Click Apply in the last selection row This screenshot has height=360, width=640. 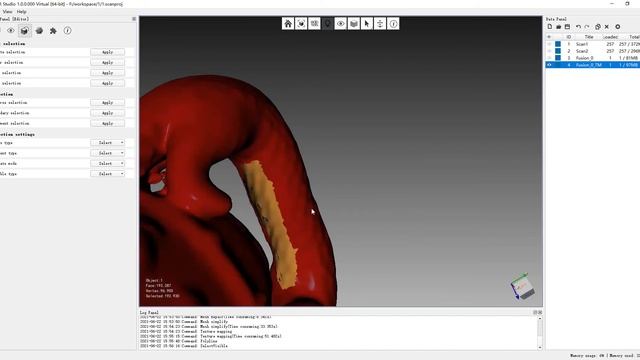pyautogui.click(x=108, y=123)
